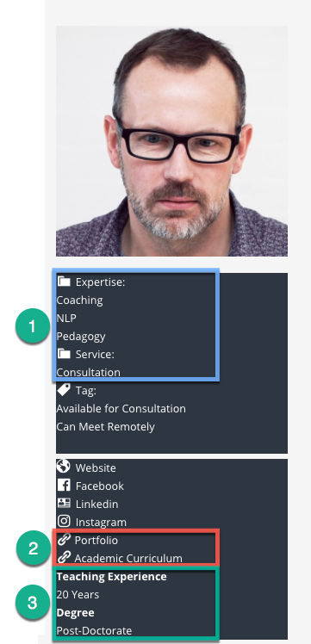311x644 pixels.
Task: Click the profile photo of the man
Action: coord(171,141)
